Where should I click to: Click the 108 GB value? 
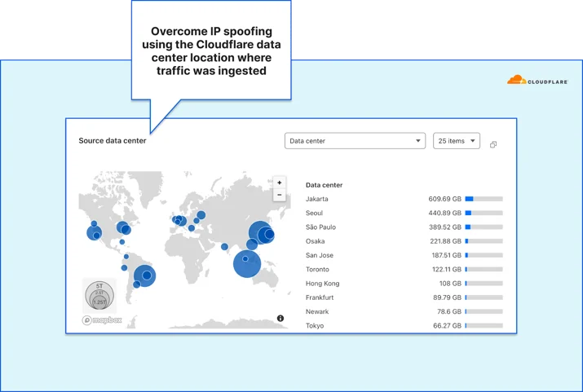[x=450, y=284]
